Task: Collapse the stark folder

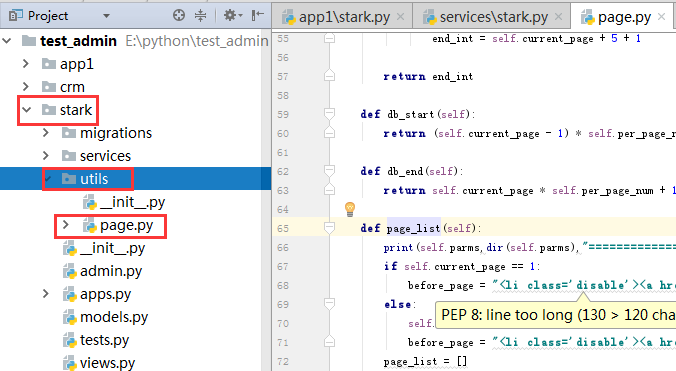Action: click(27, 109)
